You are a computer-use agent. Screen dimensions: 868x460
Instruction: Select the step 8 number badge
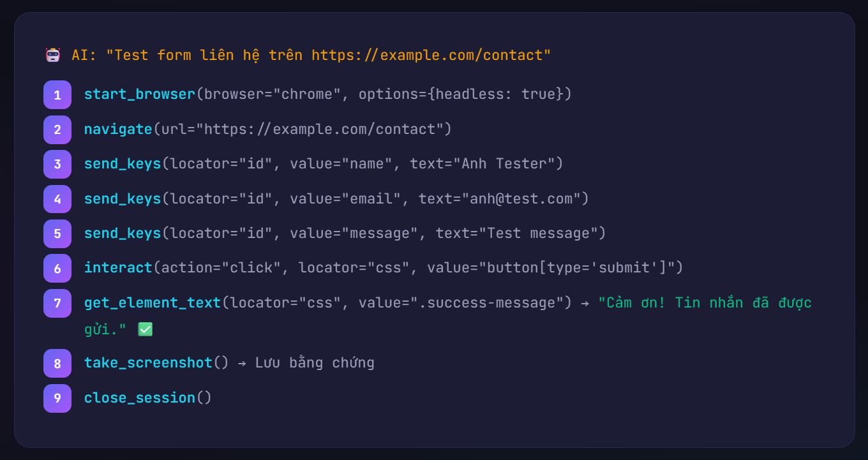[57, 363]
